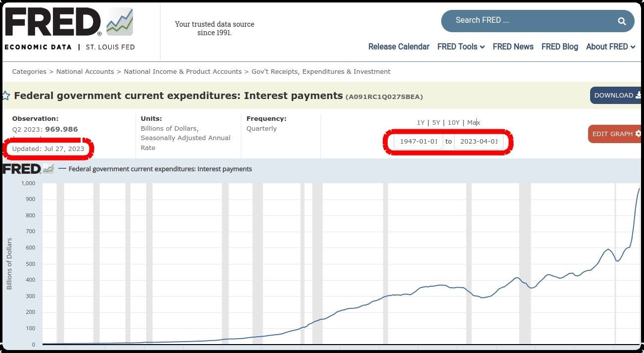Select the Max date range
This screenshot has height=353, width=644.
coord(473,122)
